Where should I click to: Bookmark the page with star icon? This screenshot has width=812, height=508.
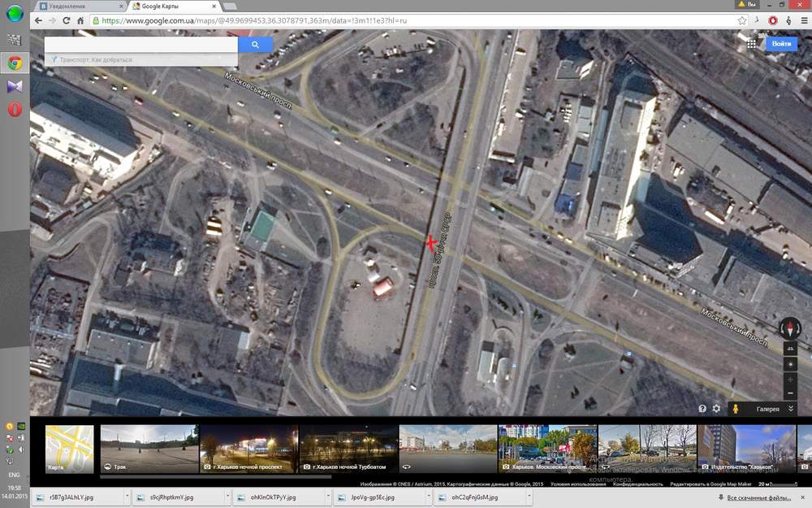(x=742, y=21)
